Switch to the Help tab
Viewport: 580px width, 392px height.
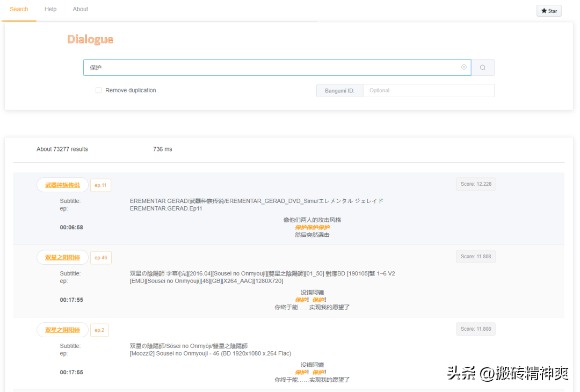click(x=50, y=9)
